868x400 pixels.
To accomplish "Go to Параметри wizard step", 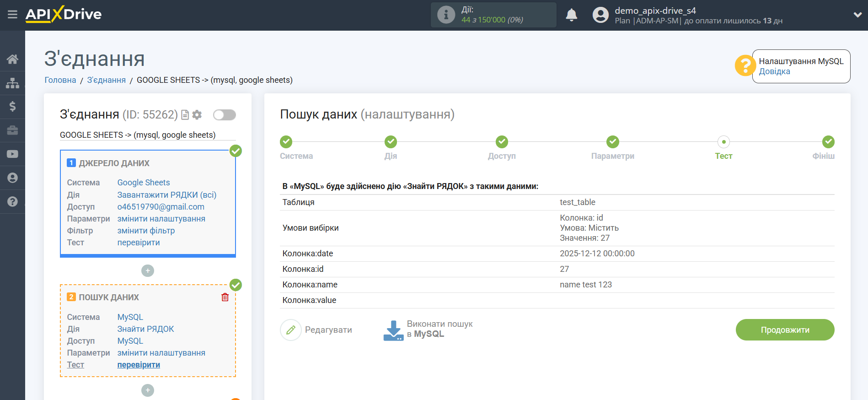I will point(613,142).
